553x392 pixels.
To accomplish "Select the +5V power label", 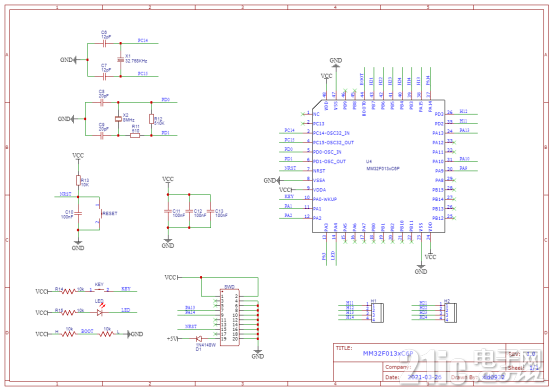I will (x=172, y=339).
